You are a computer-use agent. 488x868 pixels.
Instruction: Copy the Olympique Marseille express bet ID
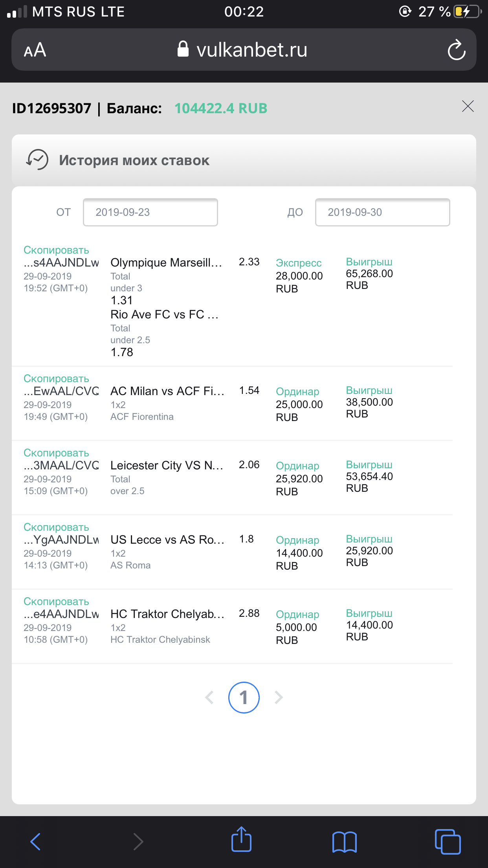(56, 250)
